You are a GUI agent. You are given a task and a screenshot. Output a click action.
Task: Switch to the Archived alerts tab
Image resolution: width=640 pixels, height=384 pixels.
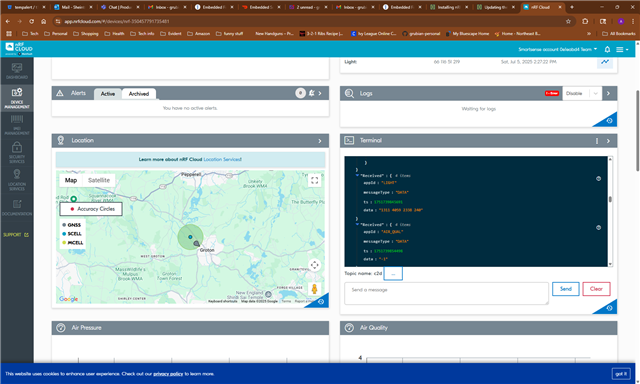tap(139, 94)
